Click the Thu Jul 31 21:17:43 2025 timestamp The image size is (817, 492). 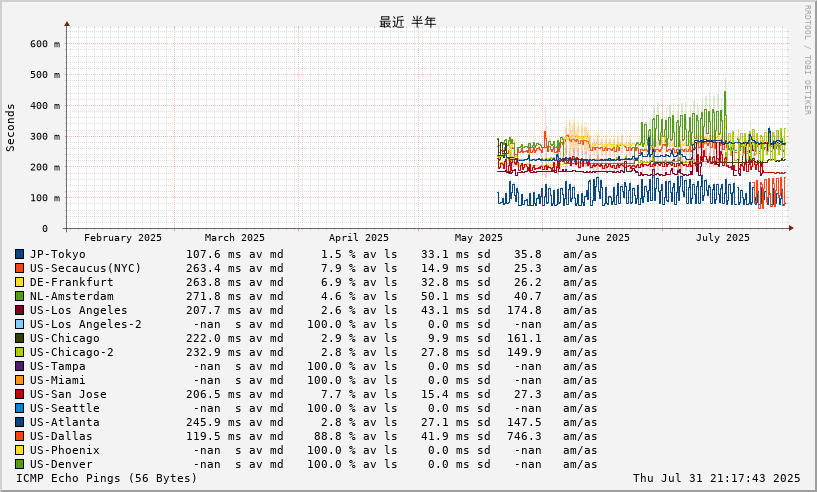point(716,478)
